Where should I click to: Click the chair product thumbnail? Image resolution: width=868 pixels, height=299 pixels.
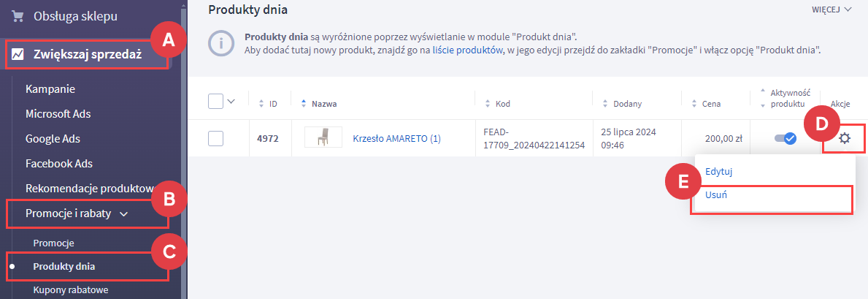323,137
